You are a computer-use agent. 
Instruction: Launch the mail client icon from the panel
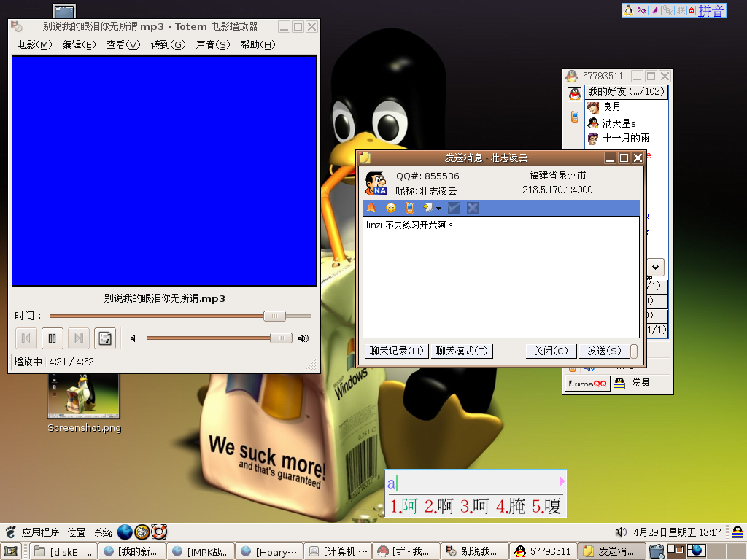(x=142, y=532)
